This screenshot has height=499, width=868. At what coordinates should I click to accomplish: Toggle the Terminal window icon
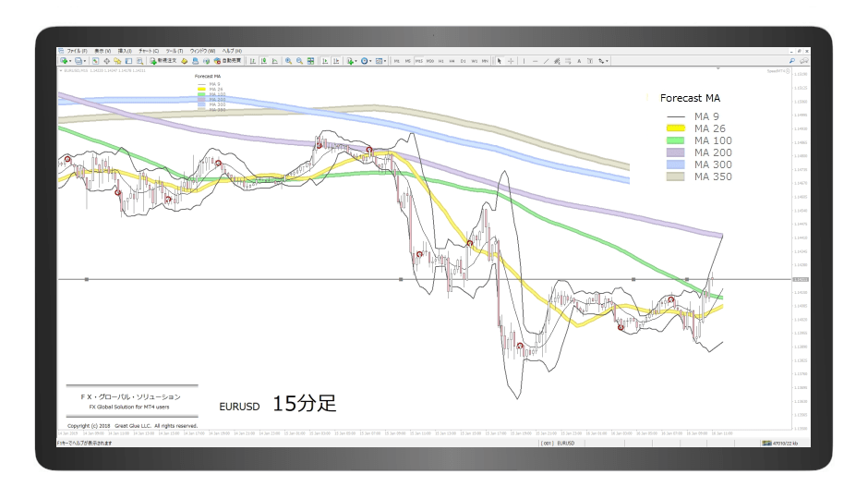pyautogui.click(x=128, y=61)
